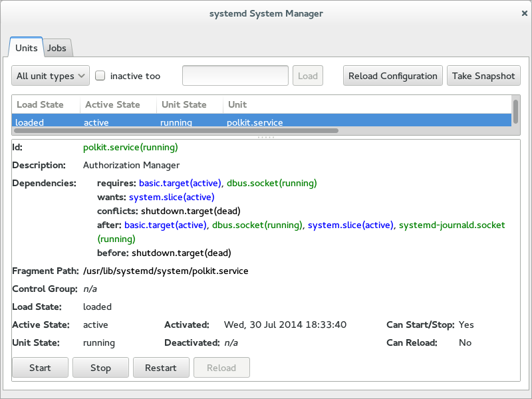
Task: Sort by the Unit State column
Action: (x=189, y=104)
